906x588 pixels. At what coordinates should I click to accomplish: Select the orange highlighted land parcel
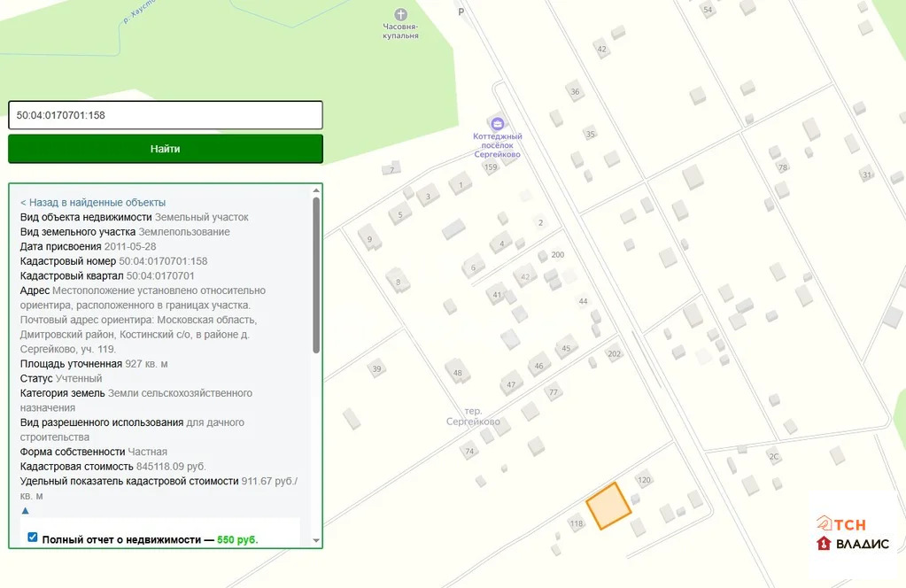point(608,506)
